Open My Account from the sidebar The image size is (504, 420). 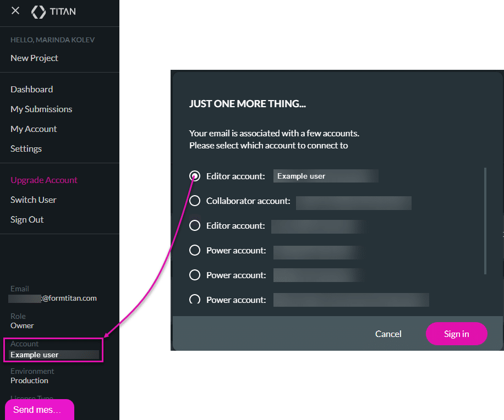tap(34, 129)
